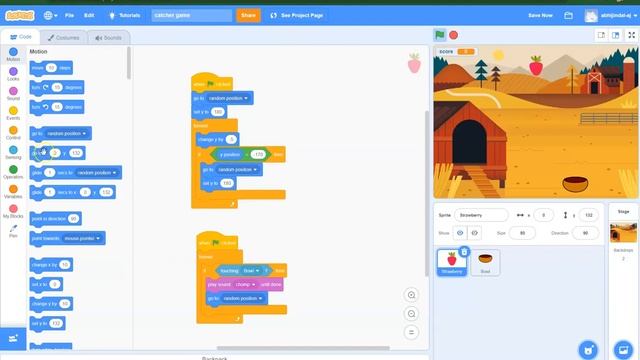Screen dimensions: 640x360
Task: Click the Choose a Backdrop button
Action: coord(623,350)
